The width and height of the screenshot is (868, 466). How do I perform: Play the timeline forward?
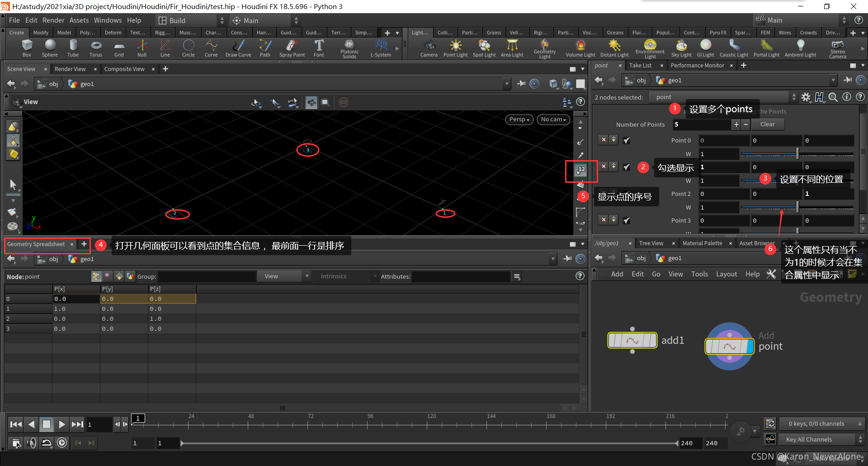[x=62, y=424]
